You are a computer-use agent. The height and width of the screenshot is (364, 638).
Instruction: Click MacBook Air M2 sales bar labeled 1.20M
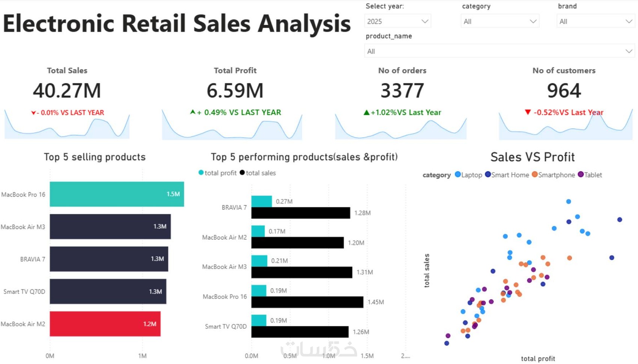tap(298, 243)
